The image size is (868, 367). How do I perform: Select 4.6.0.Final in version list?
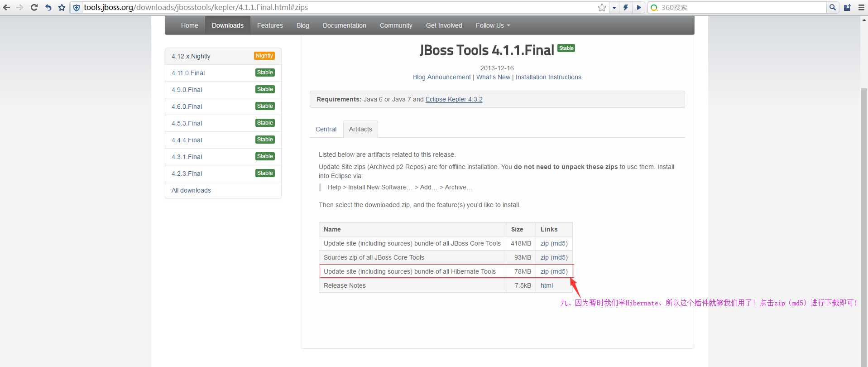pyautogui.click(x=223, y=106)
